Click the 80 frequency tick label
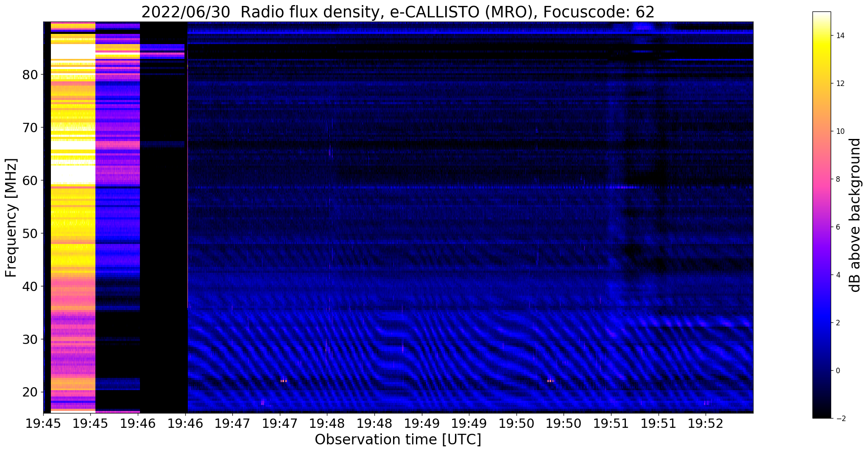The width and height of the screenshot is (868, 452). pos(31,75)
